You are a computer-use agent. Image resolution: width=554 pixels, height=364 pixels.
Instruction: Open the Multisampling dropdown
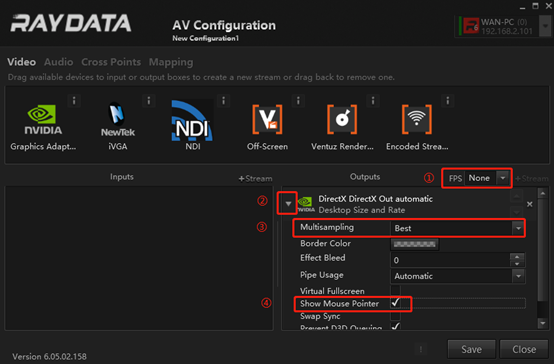tap(458, 228)
